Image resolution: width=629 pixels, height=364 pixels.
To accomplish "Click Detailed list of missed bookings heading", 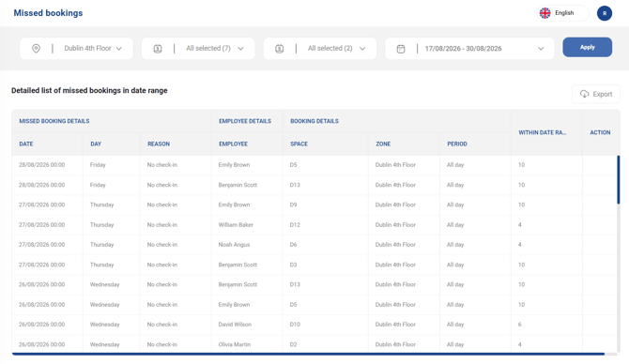I will tap(89, 91).
